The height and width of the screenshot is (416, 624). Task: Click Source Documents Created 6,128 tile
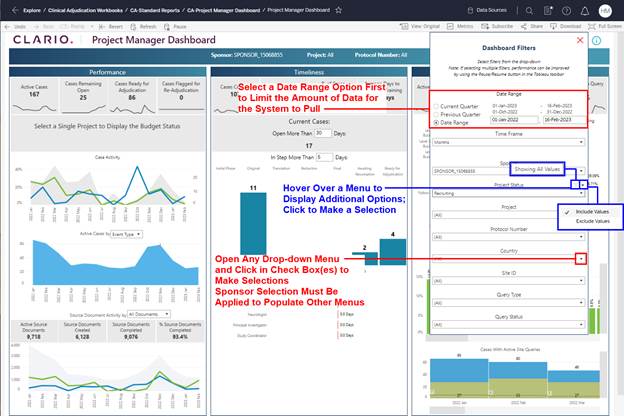pos(83,331)
